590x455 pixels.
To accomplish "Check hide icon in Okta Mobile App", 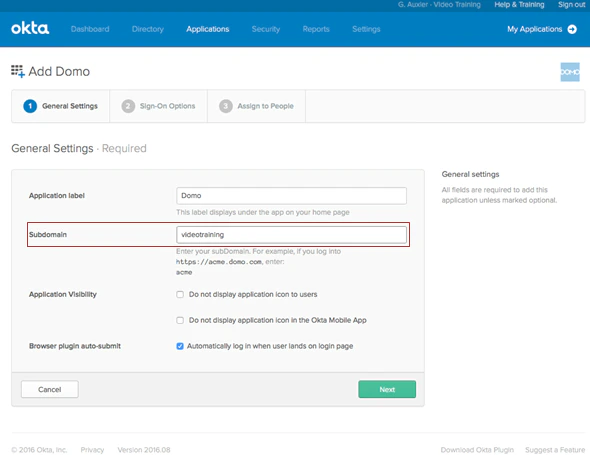I will (x=180, y=320).
